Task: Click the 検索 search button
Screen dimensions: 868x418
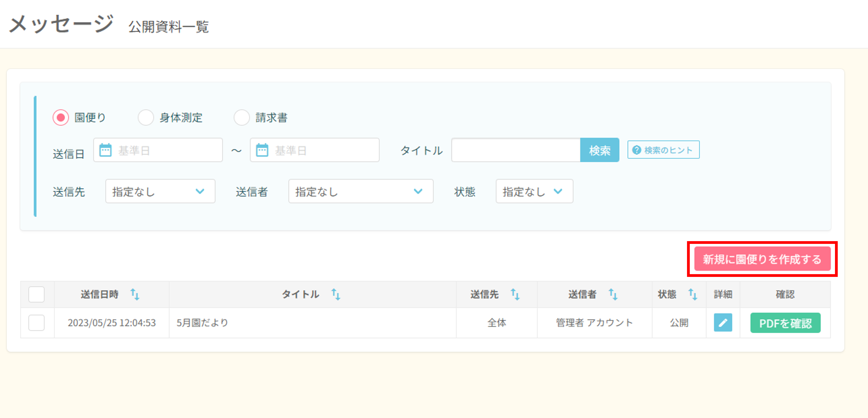Action: click(x=600, y=150)
